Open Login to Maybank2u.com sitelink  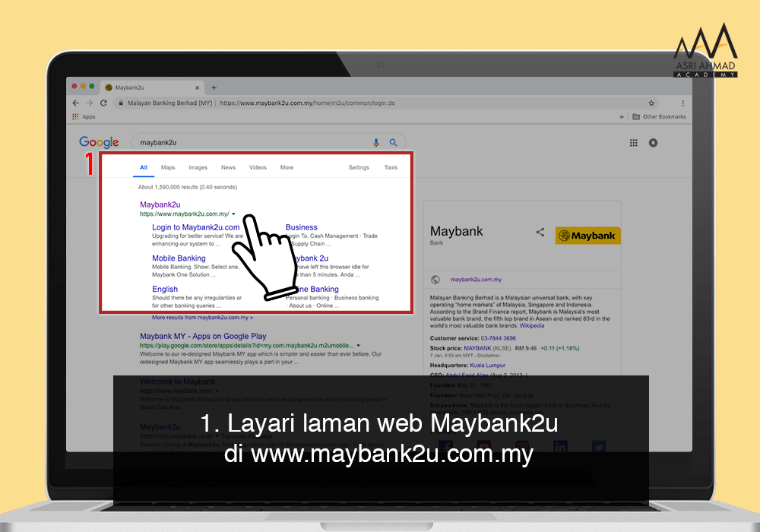click(x=196, y=227)
